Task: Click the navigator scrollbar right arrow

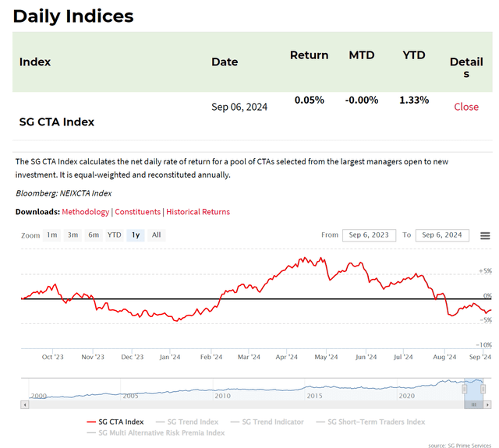Action: [487, 404]
